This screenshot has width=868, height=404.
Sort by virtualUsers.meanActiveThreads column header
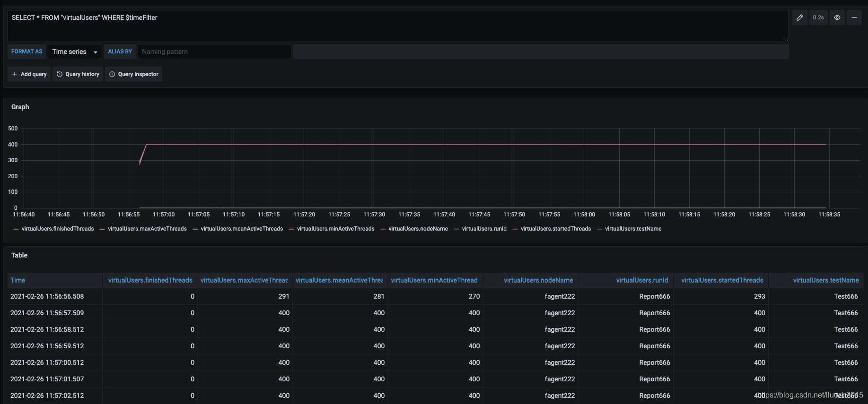[x=339, y=280]
